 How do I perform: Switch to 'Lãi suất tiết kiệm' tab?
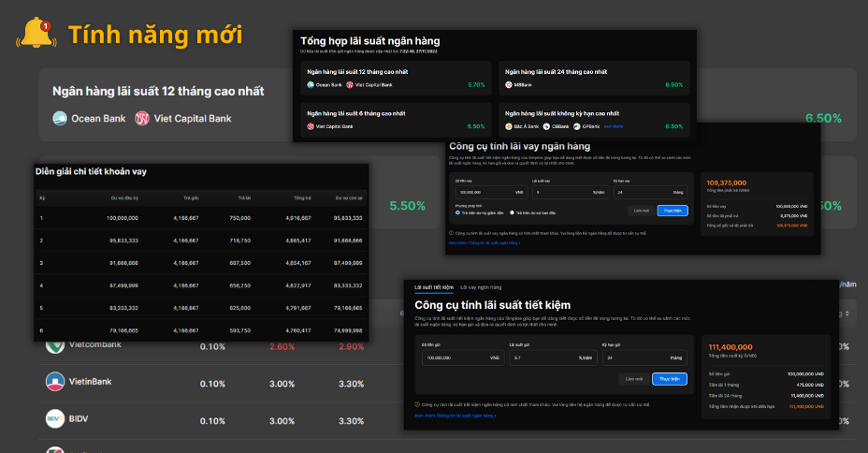pos(433,286)
